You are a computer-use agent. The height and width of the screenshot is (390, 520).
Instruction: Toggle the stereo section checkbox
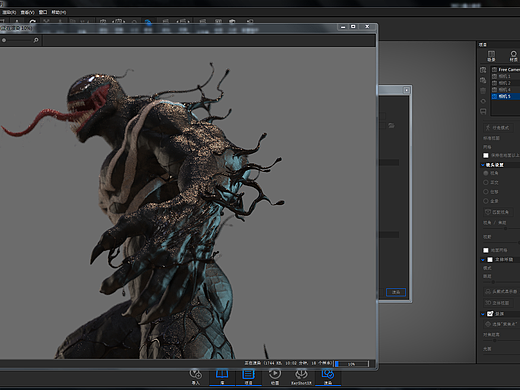[490, 259]
